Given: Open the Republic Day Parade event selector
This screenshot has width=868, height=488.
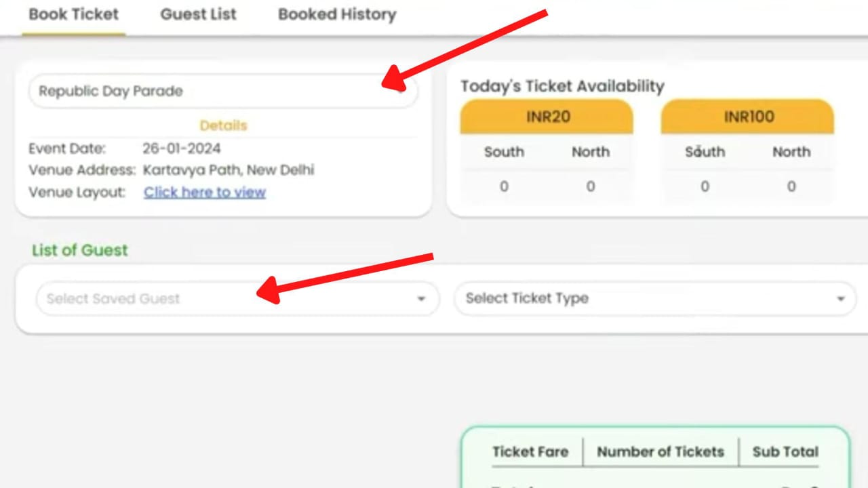Looking at the screenshot, I should (x=223, y=91).
